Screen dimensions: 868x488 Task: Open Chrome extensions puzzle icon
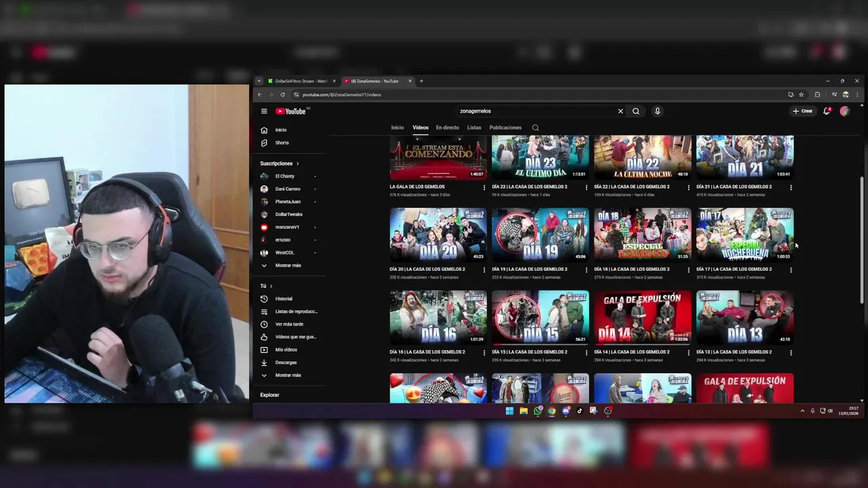coord(817,95)
